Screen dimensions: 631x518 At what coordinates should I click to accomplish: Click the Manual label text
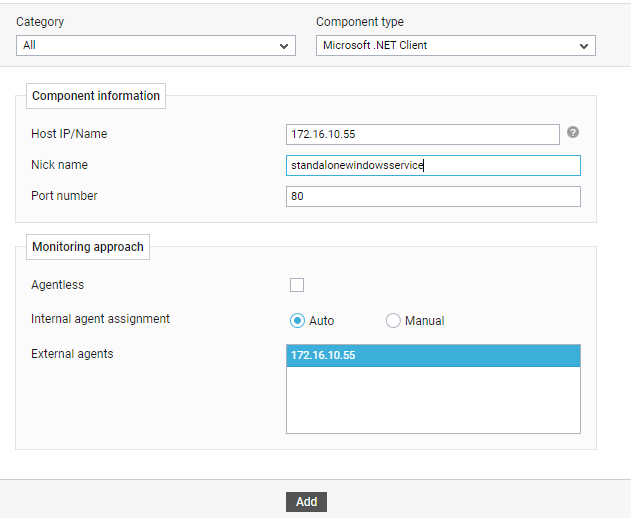(425, 321)
